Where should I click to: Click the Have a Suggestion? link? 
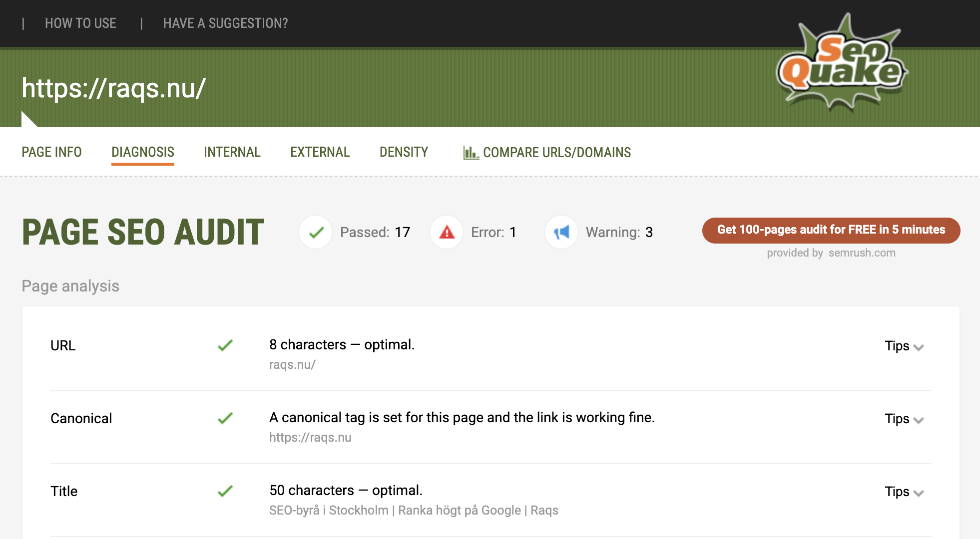coord(225,23)
